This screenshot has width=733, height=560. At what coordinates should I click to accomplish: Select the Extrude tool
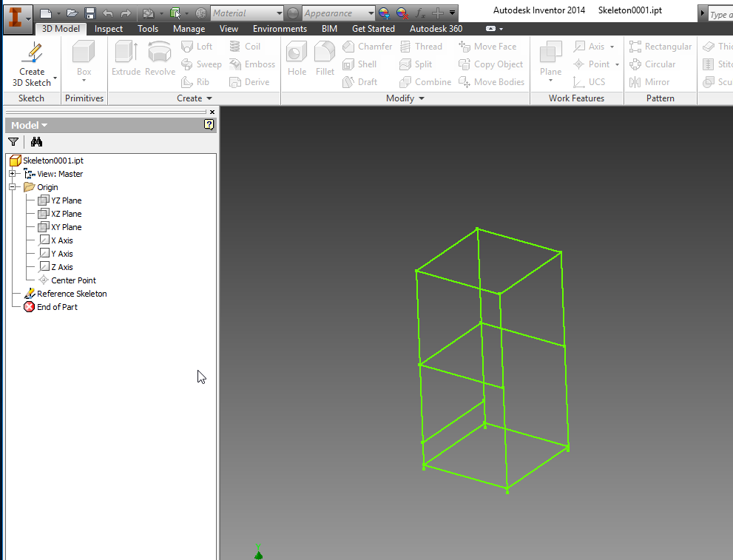(125, 59)
